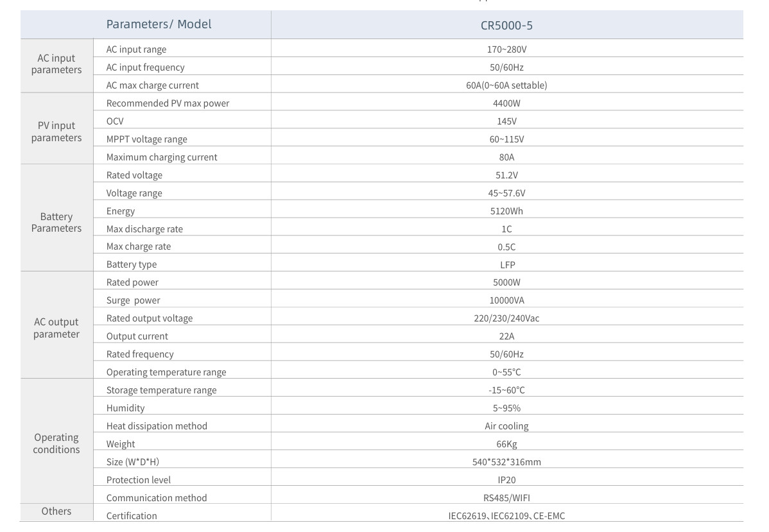This screenshot has width=769, height=532.
Task: Select the 5120Wh energy value
Action: click(506, 211)
